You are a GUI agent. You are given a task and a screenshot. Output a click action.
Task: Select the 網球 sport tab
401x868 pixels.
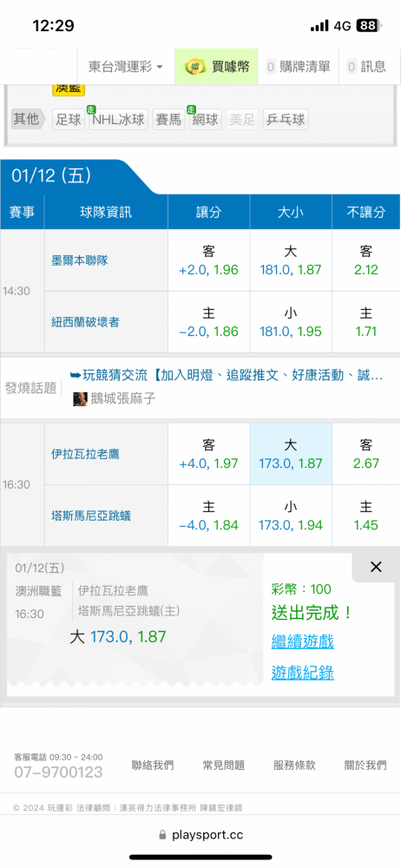coord(205,120)
